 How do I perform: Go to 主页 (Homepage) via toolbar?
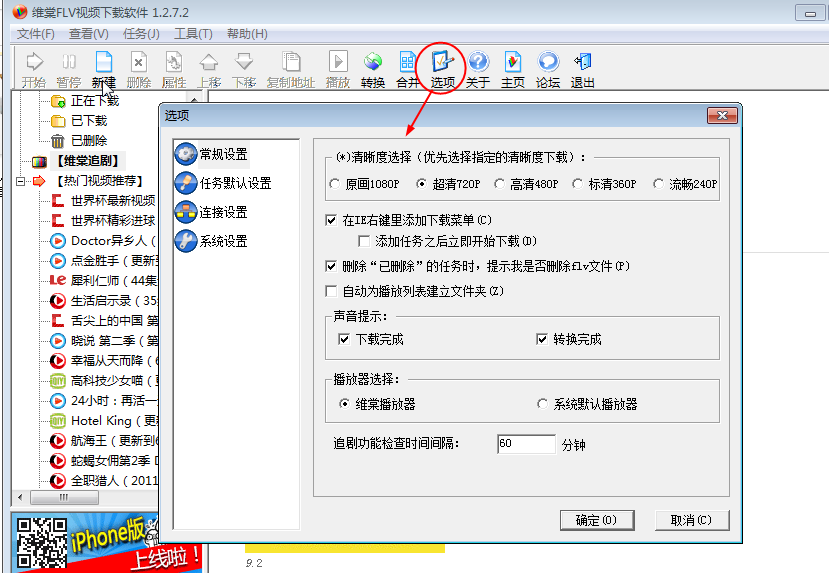[513, 69]
